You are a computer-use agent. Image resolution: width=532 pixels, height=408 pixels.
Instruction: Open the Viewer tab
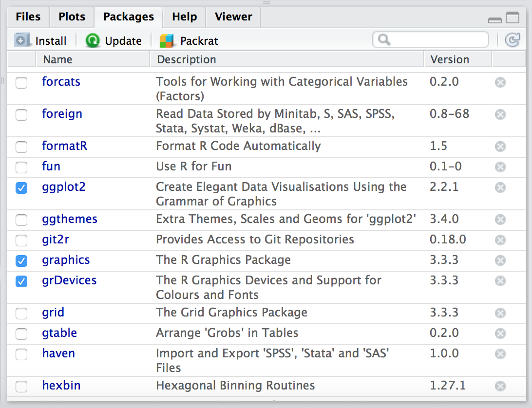233,17
